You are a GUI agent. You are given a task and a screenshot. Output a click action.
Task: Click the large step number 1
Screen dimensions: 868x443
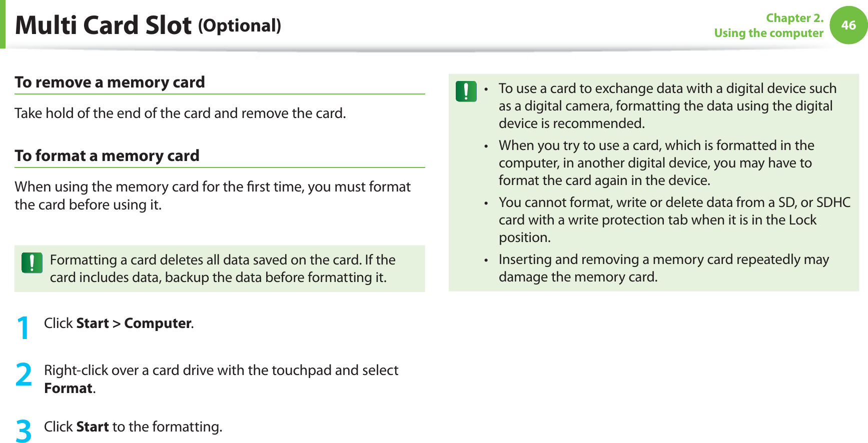[23, 328]
